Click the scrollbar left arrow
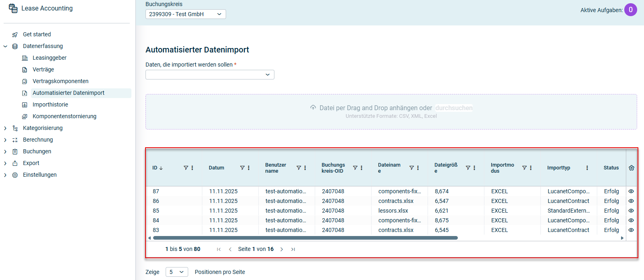 (150, 238)
